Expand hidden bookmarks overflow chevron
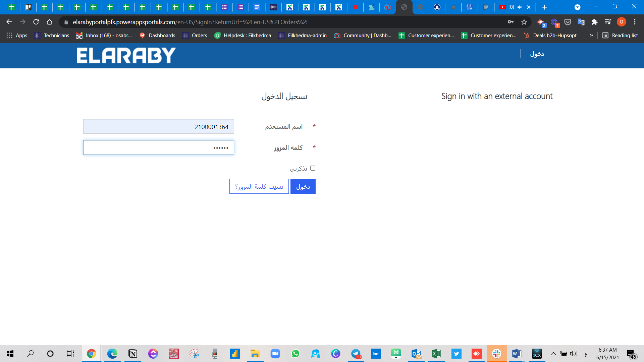This screenshot has height=362, width=644. 591,36
